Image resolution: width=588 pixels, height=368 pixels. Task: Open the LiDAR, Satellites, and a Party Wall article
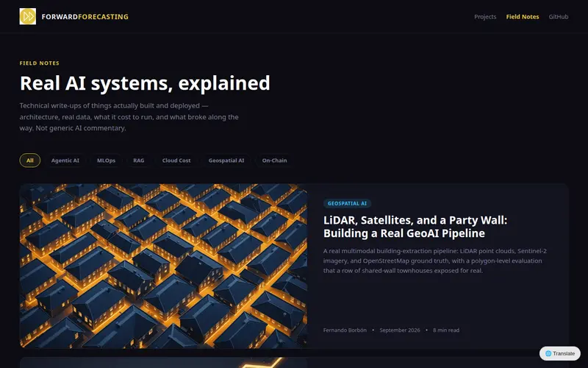[415, 227]
